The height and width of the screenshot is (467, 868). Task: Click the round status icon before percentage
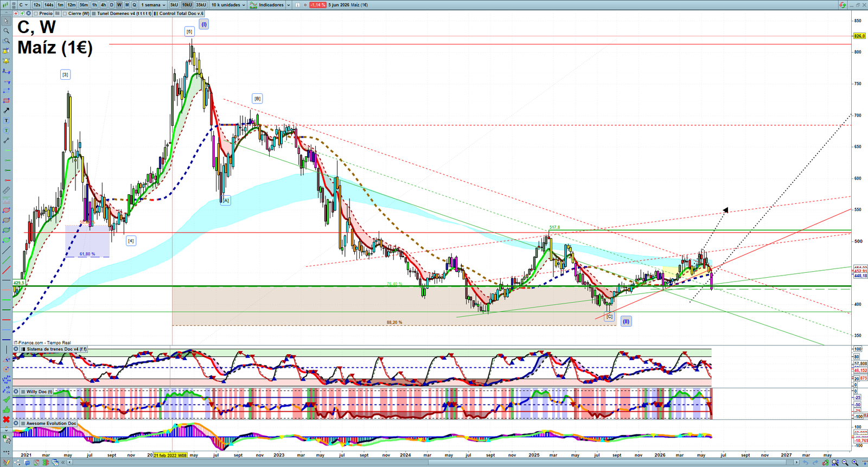point(305,5)
